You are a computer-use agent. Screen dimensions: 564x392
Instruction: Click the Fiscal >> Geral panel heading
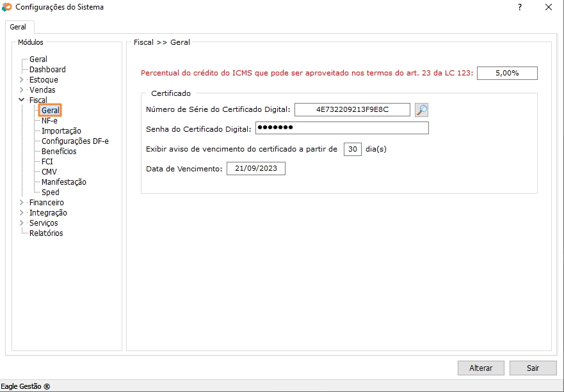pyautogui.click(x=162, y=42)
